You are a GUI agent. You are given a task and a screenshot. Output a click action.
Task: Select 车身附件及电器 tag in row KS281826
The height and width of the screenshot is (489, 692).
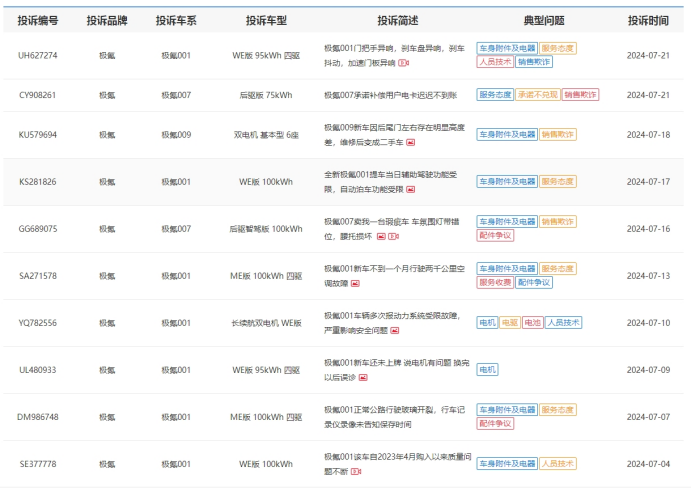507,181
